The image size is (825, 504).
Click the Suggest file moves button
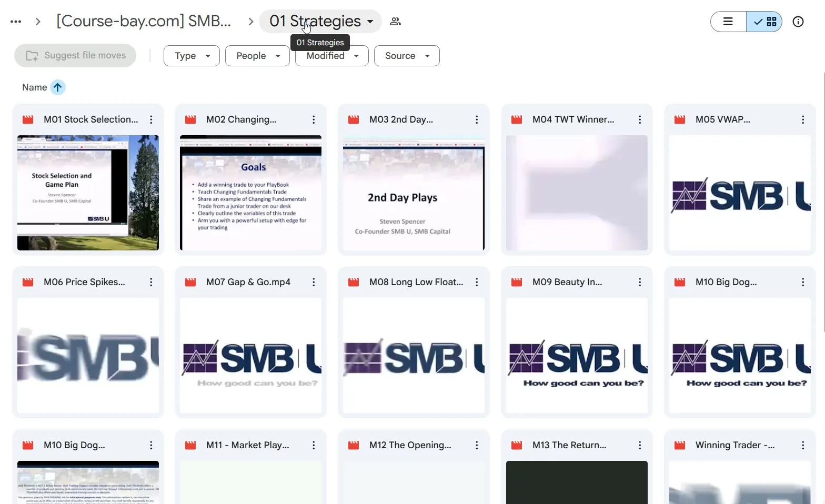pyautogui.click(x=75, y=55)
